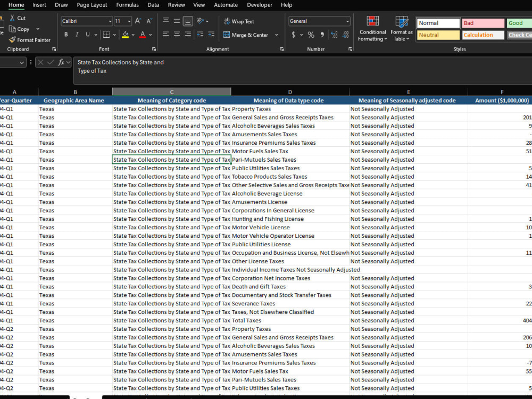The image size is (532, 399).
Task: Decrease font size with the smaller A icon
Action: tap(149, 21)
